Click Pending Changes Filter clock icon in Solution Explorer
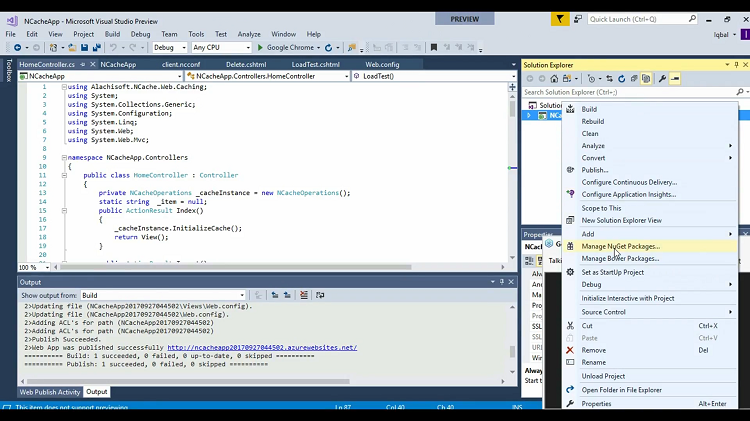This screenshot has width=750, height=421. click(591, 78)
